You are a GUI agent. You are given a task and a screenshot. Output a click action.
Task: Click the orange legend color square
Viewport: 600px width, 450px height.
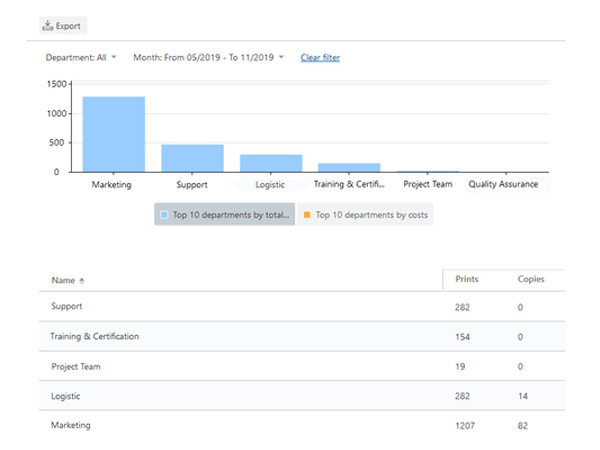click(x=307, y=215)
